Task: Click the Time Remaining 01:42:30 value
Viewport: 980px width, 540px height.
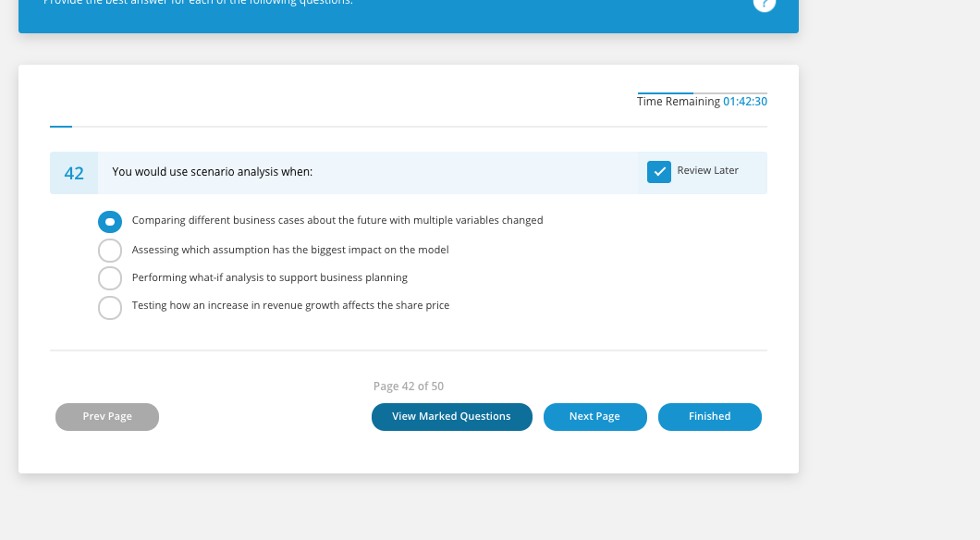Action: click(x=745, y=102)
